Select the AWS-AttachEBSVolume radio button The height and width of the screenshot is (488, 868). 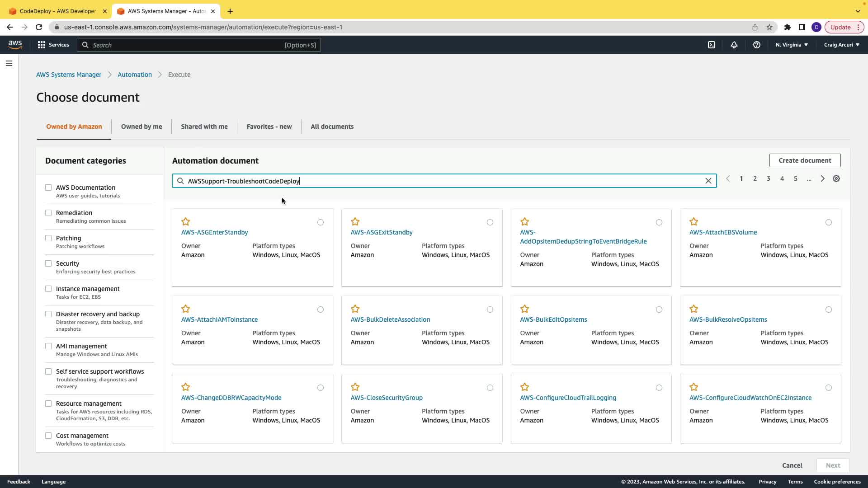coord(828,222)
